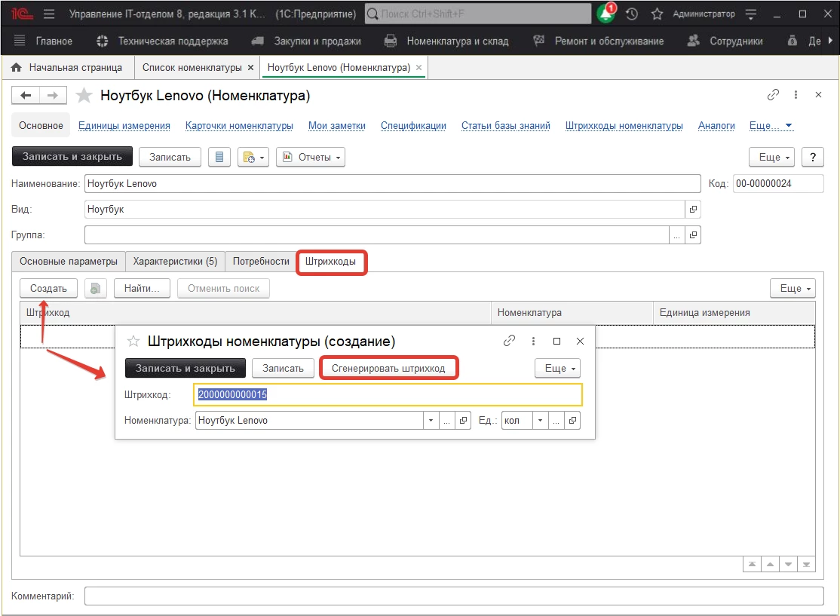Viewport: 840px width, 616px height.
Task: Open the Отчеты dropdown
Action: [311, 157]
